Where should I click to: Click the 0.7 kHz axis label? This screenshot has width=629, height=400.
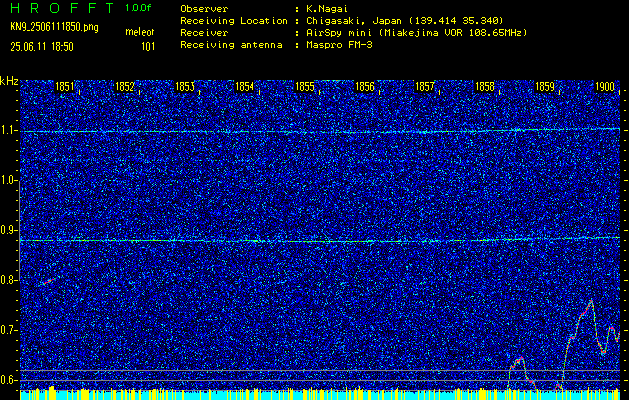[x=8, y=330]
